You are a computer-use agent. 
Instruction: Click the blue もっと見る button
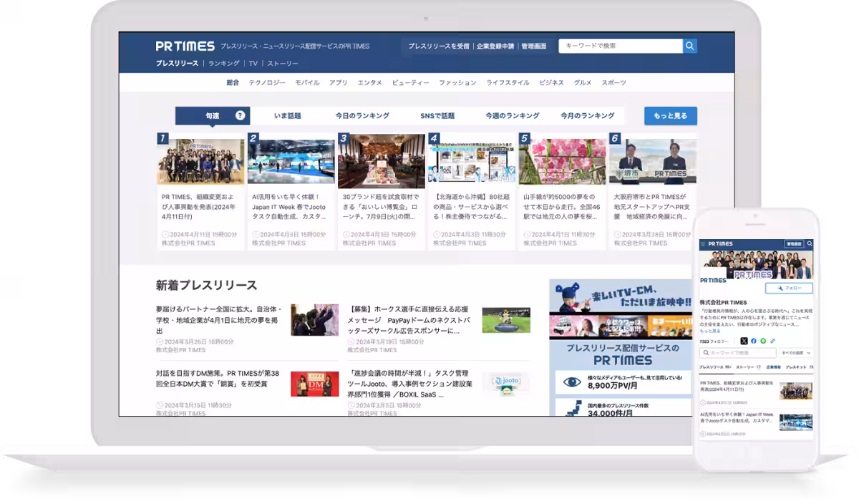(x=670, y=115)
